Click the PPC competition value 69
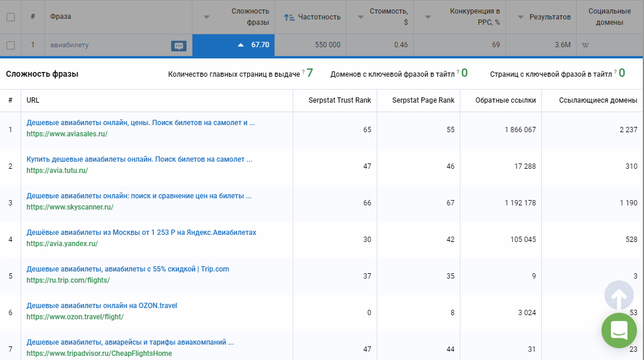The image size is (644, 360). pos(496,45)
